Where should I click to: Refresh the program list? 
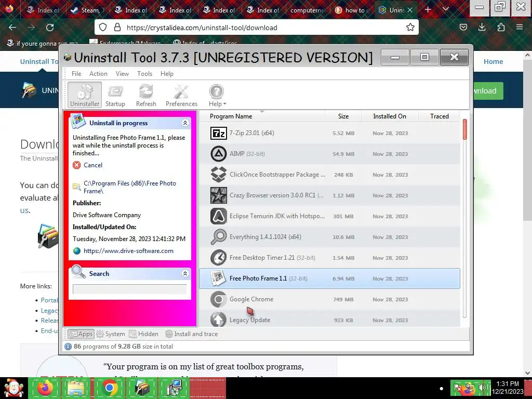(x=146, y=95)
